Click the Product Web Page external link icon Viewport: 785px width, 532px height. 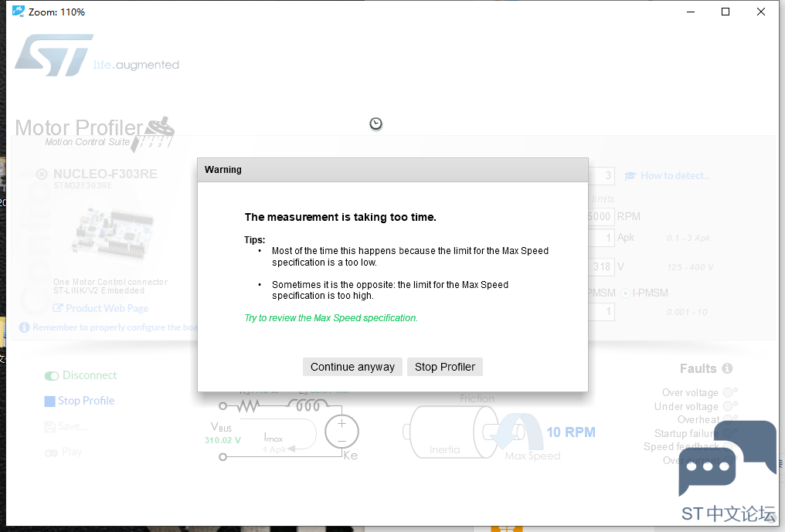click(58, 308)
